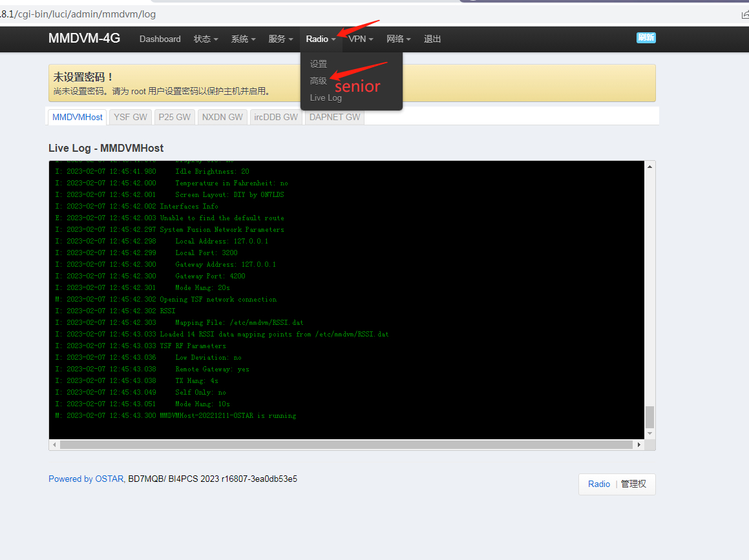The height and width of the screenshot is (560, 749).
Task: Click 退出 to log out
Action: pos(432,39)
